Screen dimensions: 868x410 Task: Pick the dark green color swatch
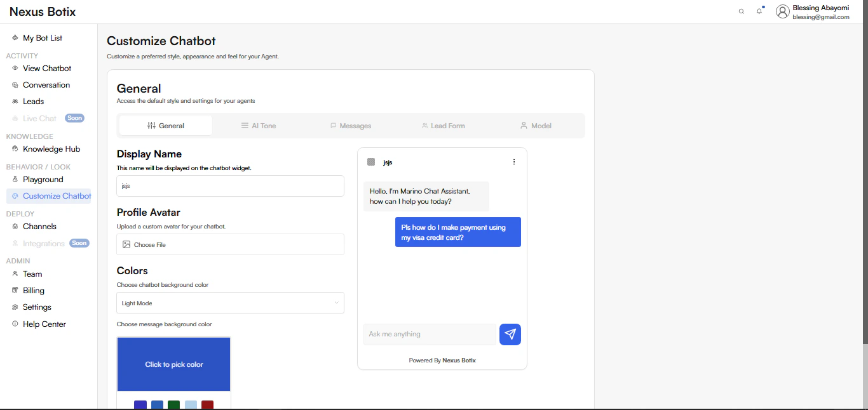click(x=174, y=405)
